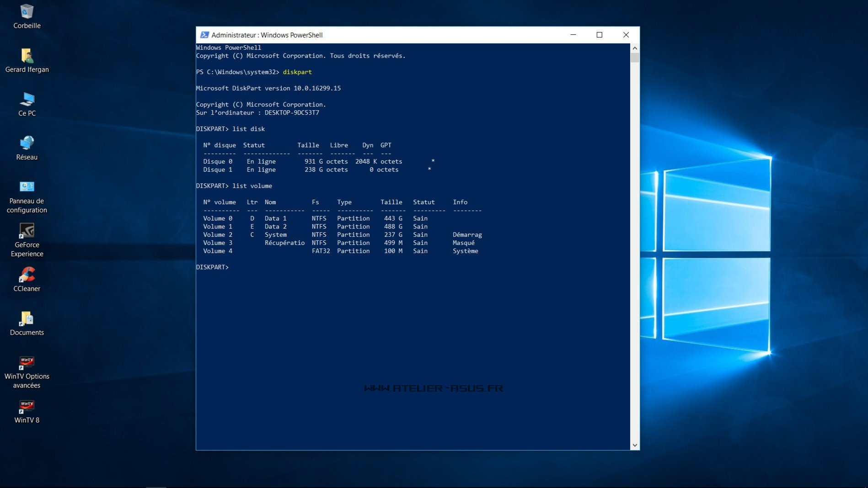Maximize the PowerShell window
Viewport: 868px width, 488px height.
click(x=600, y=35)
